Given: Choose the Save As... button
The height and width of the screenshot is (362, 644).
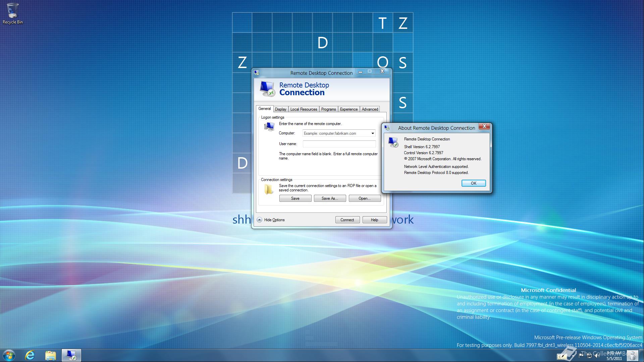Looking at the screenshot, I should 330,198.
